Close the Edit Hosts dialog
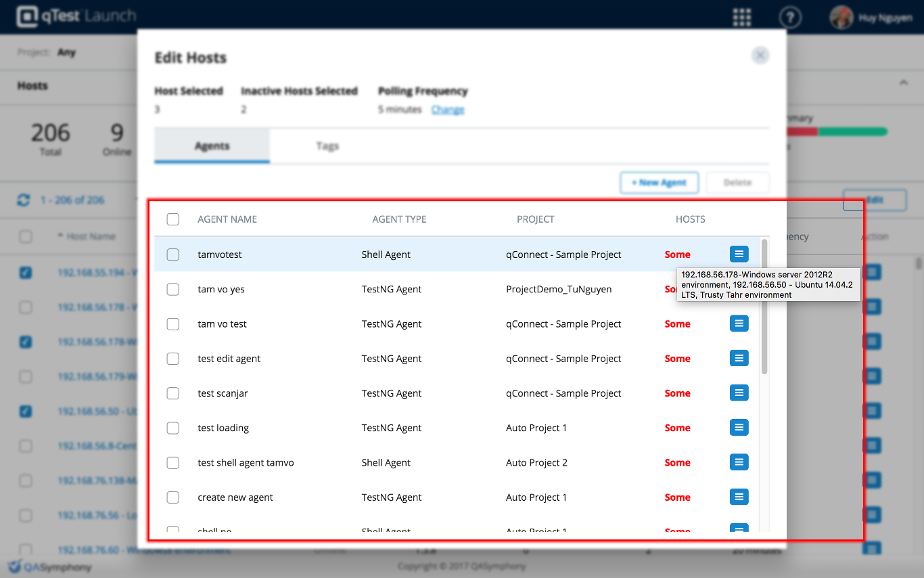This screenshot has height=578, width=924. pyautogui.click(x=760, y=55)
